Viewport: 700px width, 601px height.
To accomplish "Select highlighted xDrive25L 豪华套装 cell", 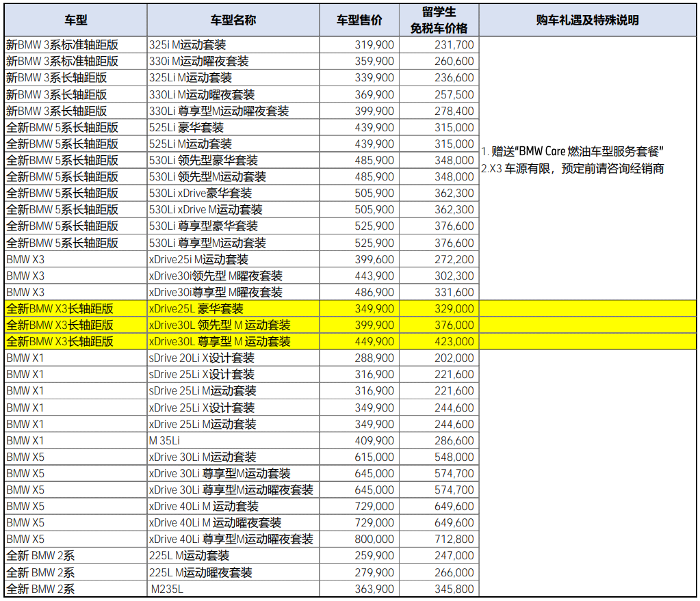I will coord(233,309).
